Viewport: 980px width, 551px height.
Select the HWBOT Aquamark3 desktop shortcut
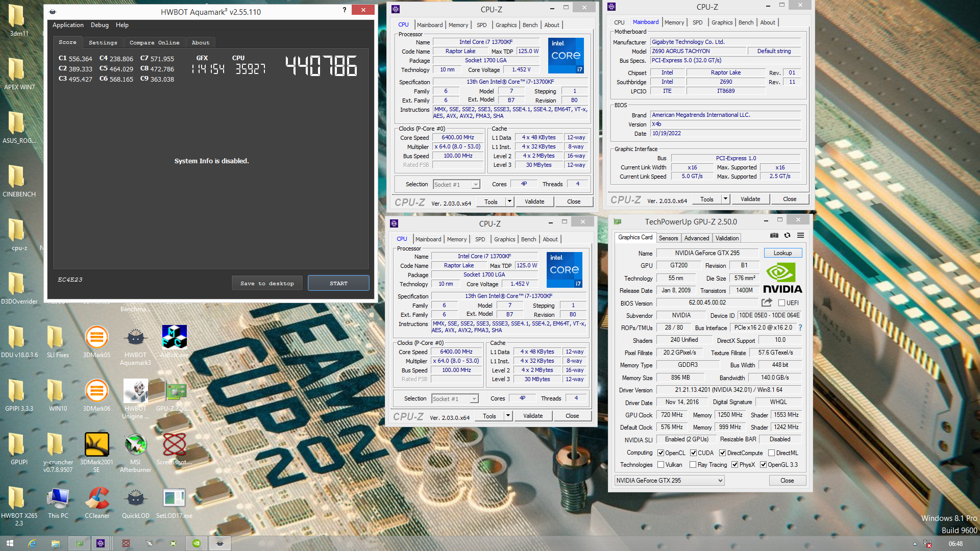point(135,345)
